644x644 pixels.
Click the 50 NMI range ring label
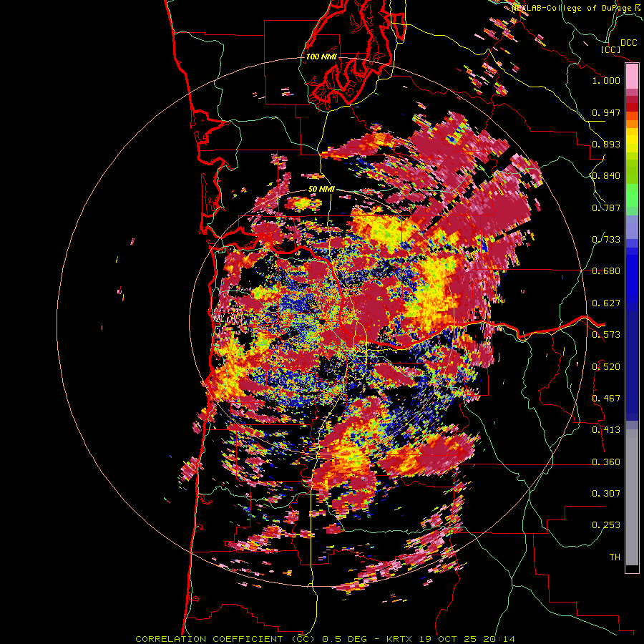[x=321, y=190]
